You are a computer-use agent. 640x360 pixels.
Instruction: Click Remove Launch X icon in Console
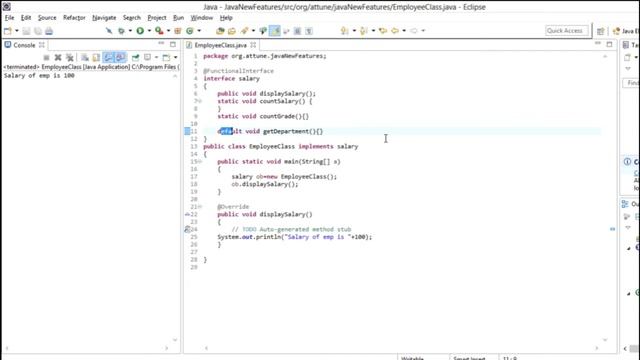58,58
